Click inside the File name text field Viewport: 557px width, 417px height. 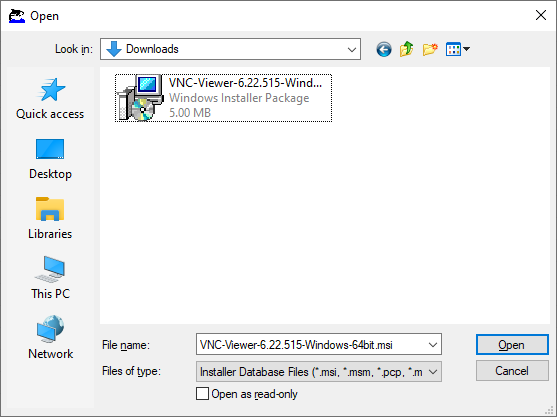[311, 345]
